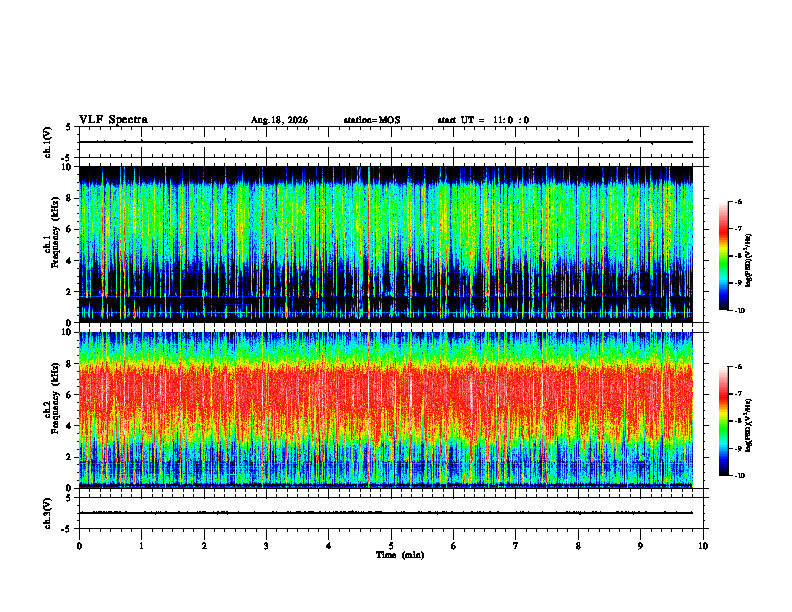Click the "station=MOS" header label
The width and height of the screenshot is (792, 612).
coord(372,120)
